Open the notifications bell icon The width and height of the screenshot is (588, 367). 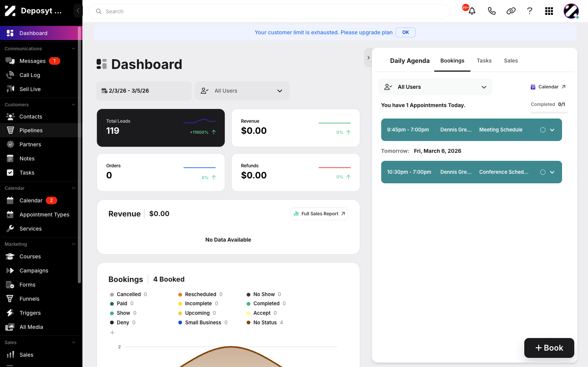[472, 11]
